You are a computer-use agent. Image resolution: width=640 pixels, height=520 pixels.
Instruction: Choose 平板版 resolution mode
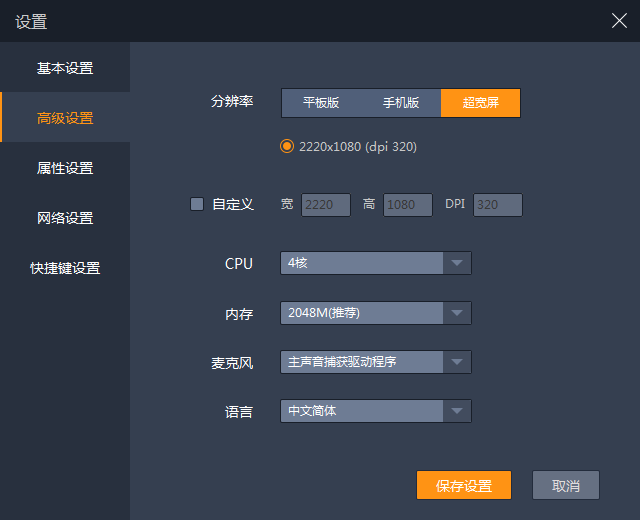(321, 103)
